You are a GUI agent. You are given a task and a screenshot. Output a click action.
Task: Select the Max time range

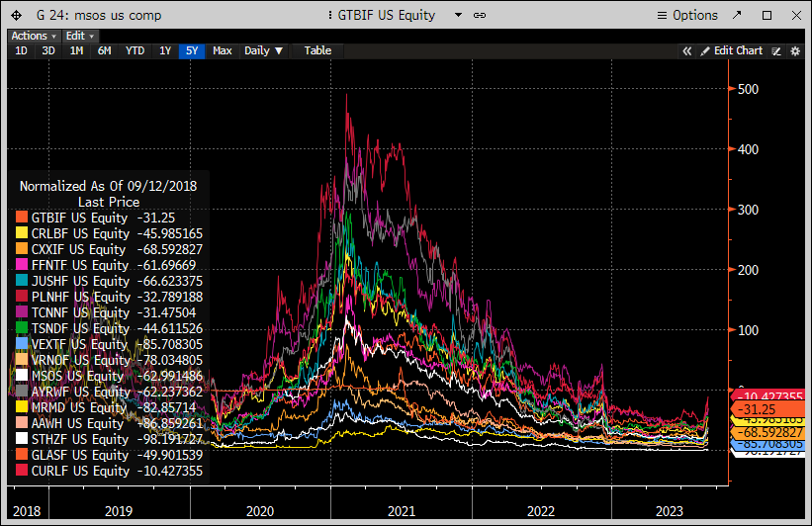(x=223, y=50)
